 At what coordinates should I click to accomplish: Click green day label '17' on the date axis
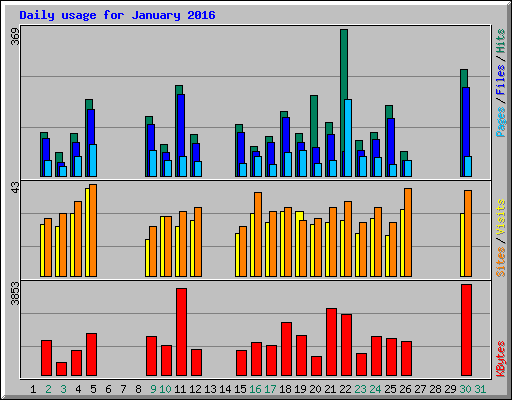coord(270,389)
